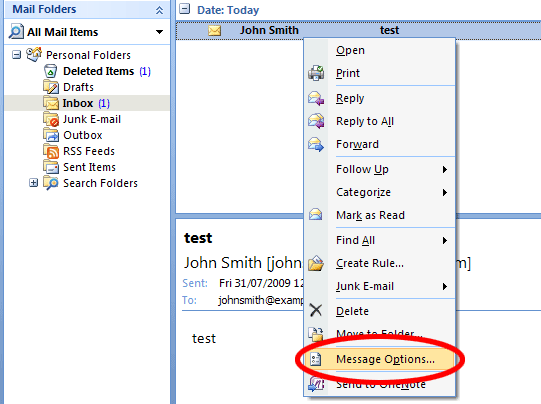Click the Forward envelope icon

316,144
